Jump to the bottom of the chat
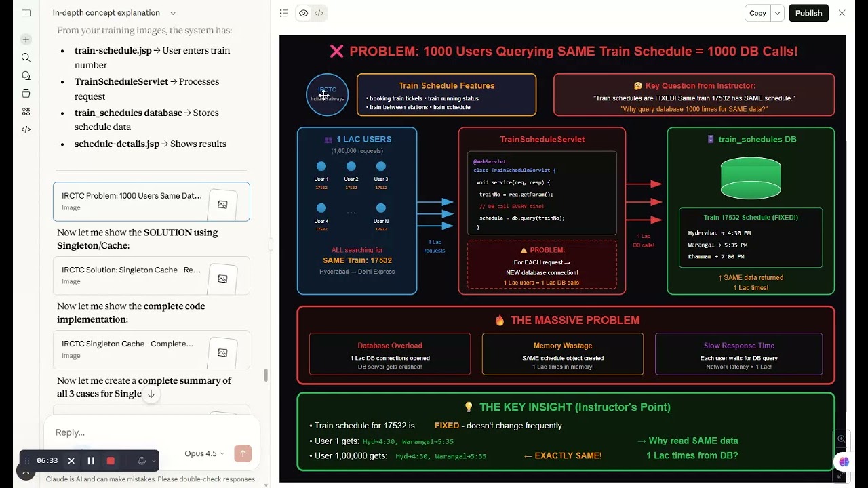868x488 pixels. pos(151,394)
